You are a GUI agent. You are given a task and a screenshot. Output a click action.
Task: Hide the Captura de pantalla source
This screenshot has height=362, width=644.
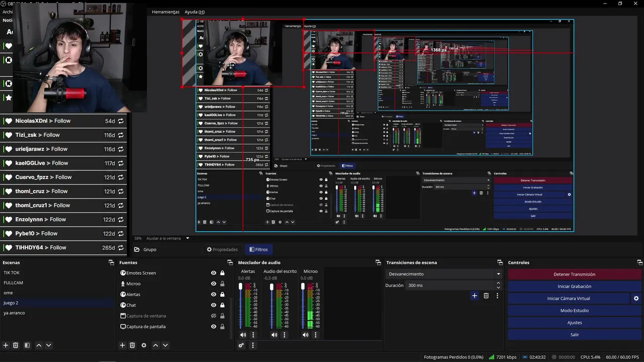pos(213,326)
